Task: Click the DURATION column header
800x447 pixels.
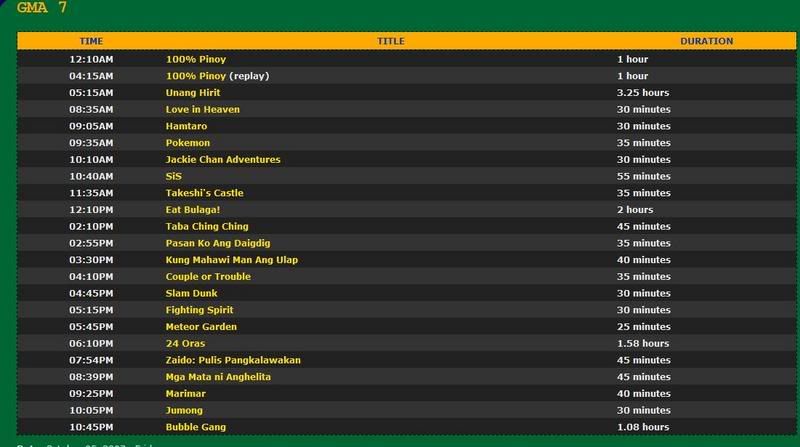Action: point(707,41)
